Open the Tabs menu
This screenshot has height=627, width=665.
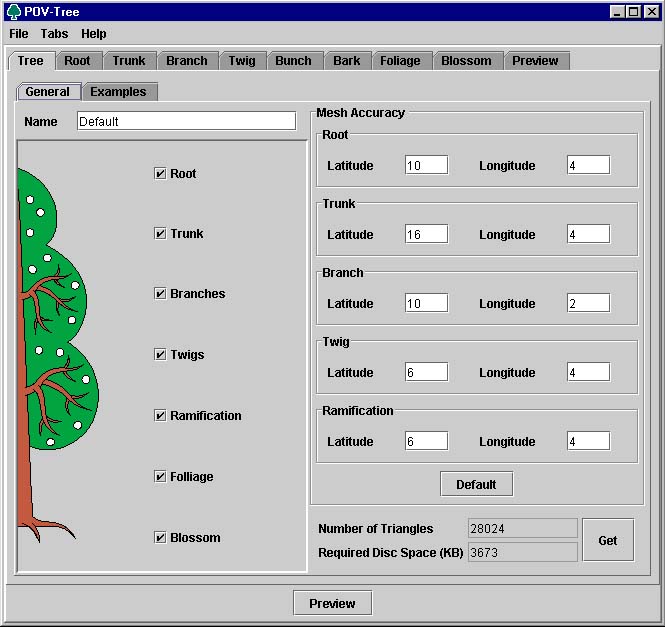[54, 34]
